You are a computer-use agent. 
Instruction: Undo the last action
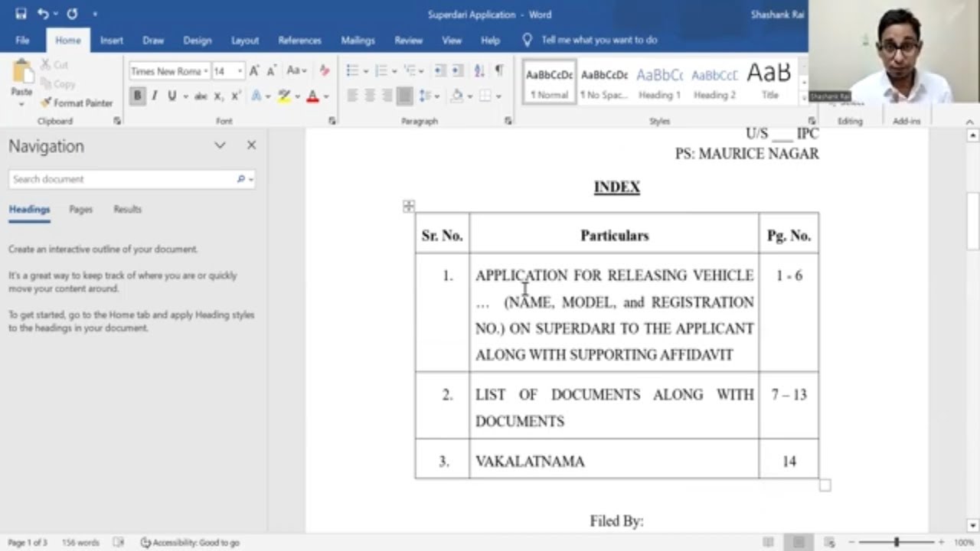pos(43,14)
